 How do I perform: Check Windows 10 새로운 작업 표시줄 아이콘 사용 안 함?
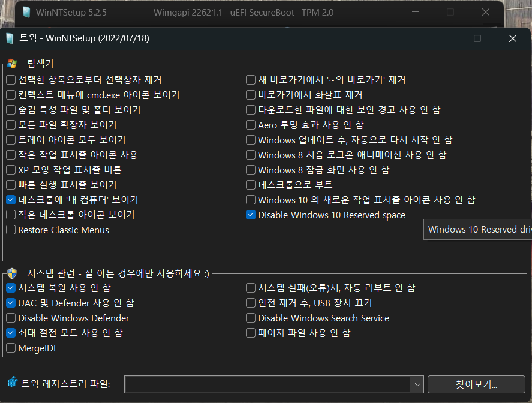(250, 200)
